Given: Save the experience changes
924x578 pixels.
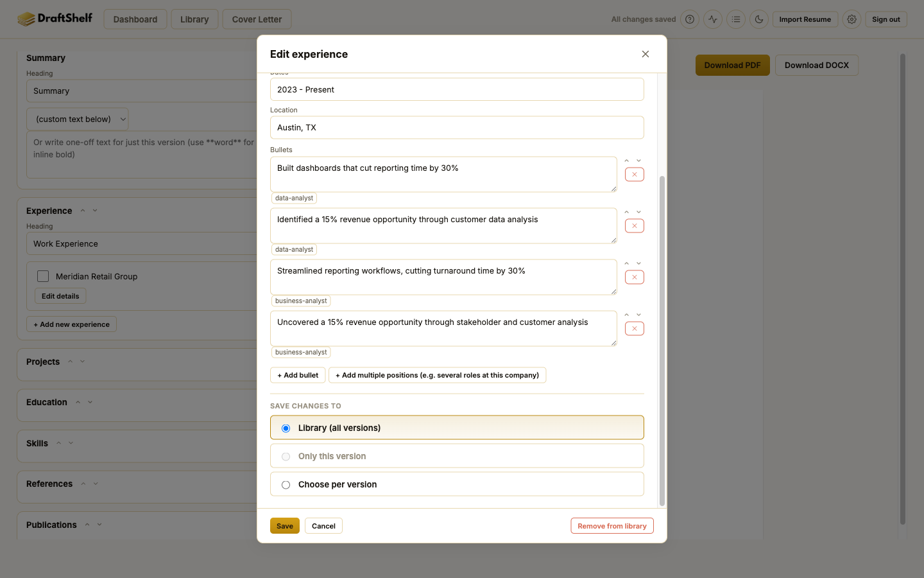Looking at the screenshot, I should coord(285,526).
